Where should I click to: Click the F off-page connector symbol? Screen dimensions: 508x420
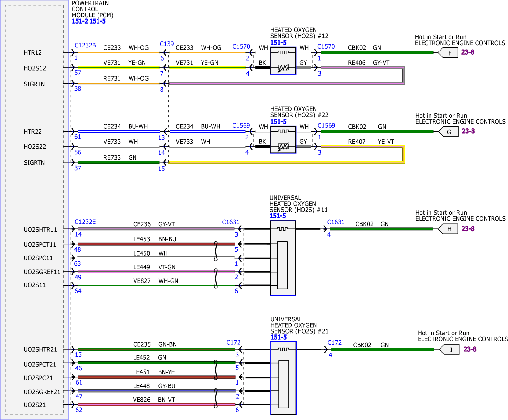(x=448, y=52)
